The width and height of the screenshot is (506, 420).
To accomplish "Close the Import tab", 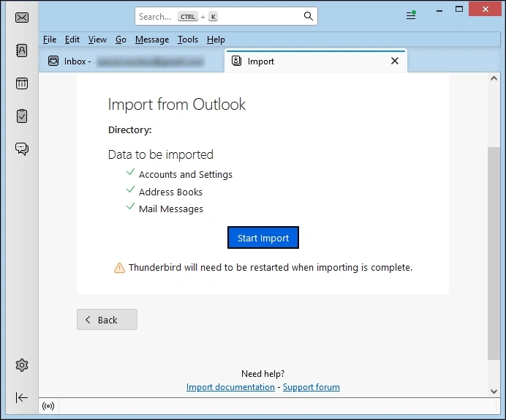I will (395, 61).
